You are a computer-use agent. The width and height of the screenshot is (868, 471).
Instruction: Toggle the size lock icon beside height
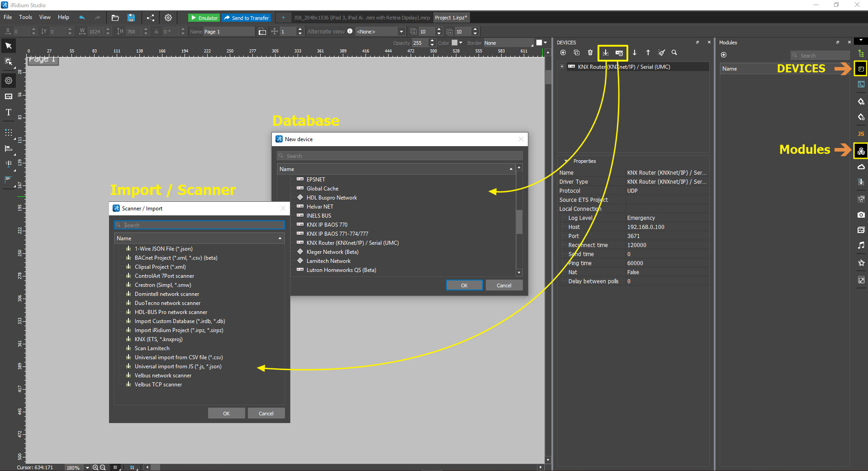click(x=157, y=32)
